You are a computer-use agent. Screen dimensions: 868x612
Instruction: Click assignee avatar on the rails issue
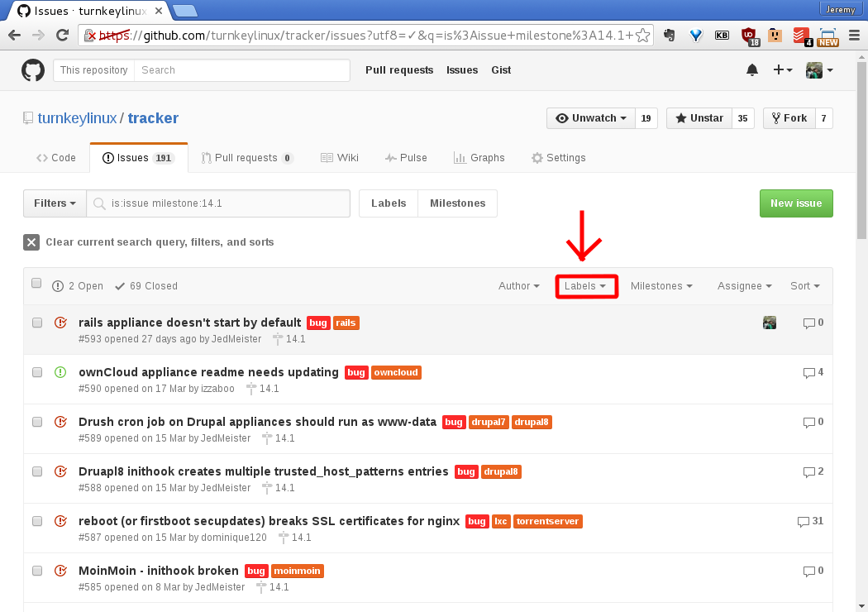(770, 323)
